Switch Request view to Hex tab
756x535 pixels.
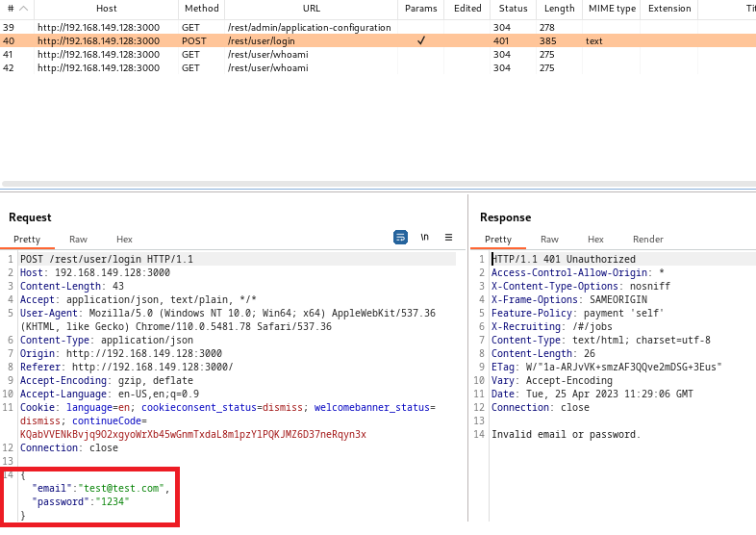pyautogui.click(x=124, y=240)
